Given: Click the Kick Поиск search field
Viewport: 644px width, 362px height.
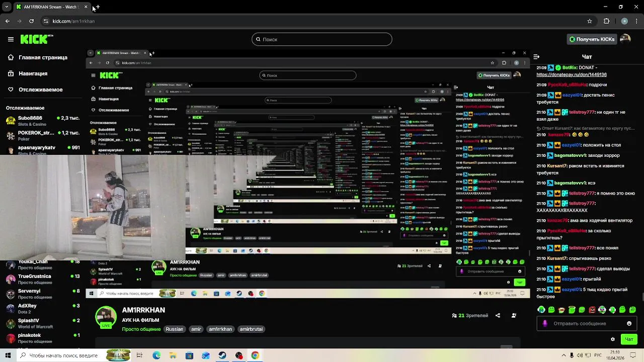Looking at the screenshot, I should coord(322,39).
